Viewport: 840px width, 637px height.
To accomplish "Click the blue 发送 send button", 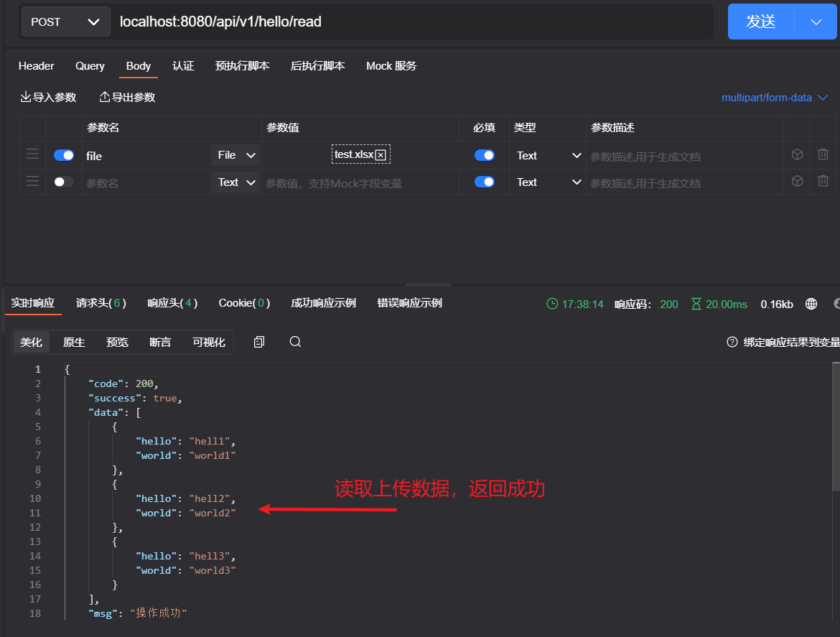I will (761, 22).
